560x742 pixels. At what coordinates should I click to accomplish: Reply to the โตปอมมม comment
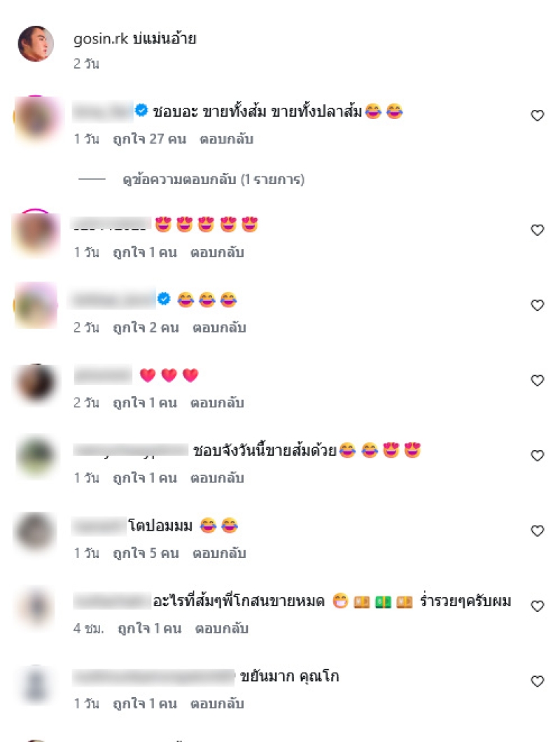(219, 553)
